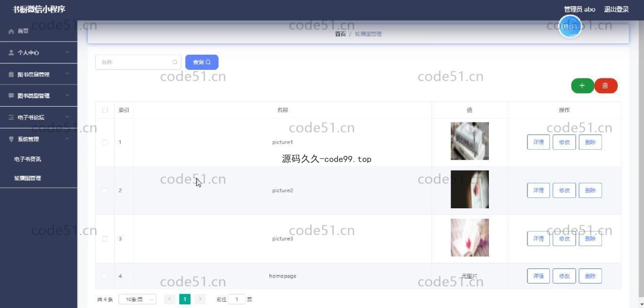
Task: Click the 书橱微信小程序 title
Action: pos(39,9)
